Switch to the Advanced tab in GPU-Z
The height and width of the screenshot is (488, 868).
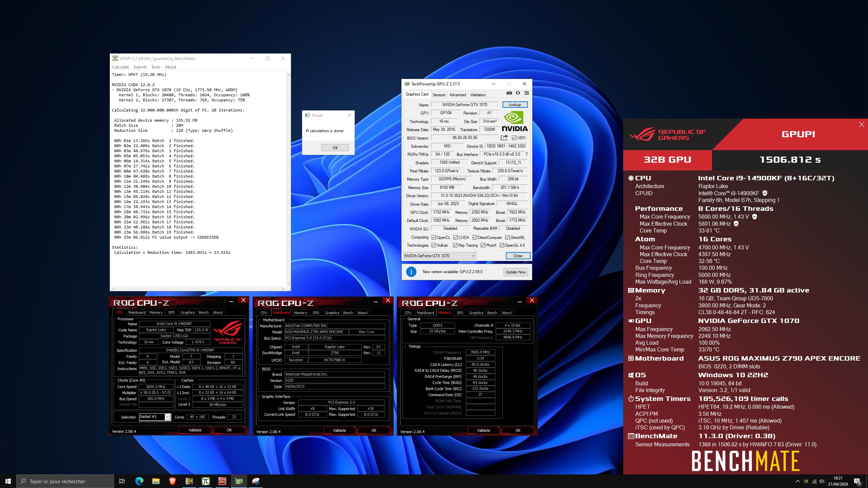click(458, 95)
